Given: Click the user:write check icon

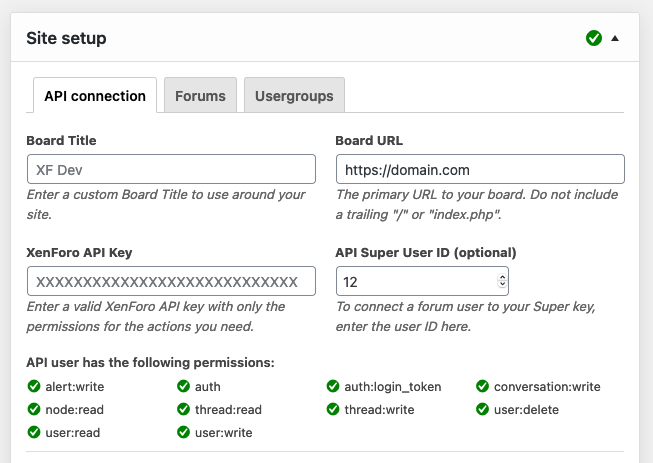Looking at the screenshot, I should pos(184,433).
